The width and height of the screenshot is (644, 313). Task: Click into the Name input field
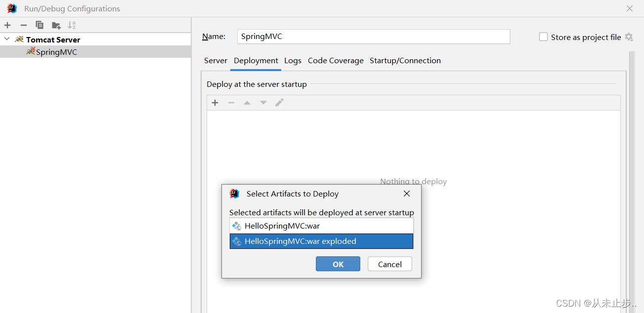374,37
